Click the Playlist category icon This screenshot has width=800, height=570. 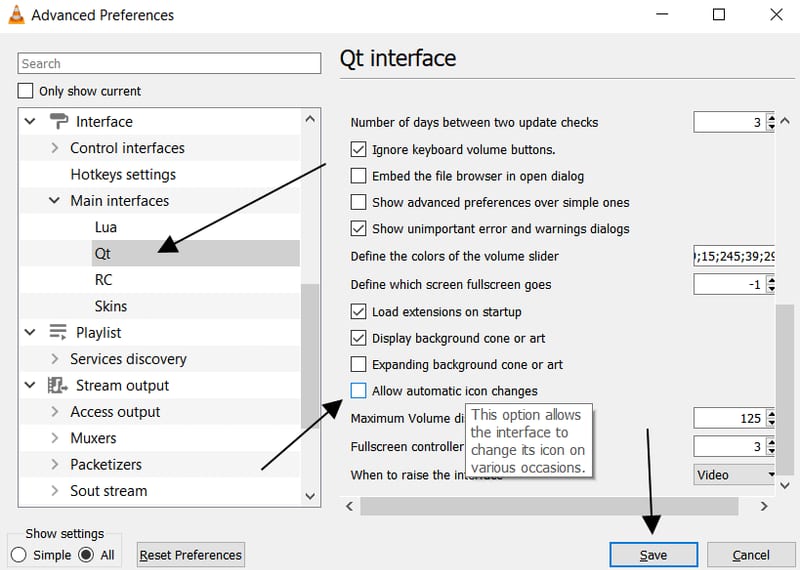pos(58,332)
